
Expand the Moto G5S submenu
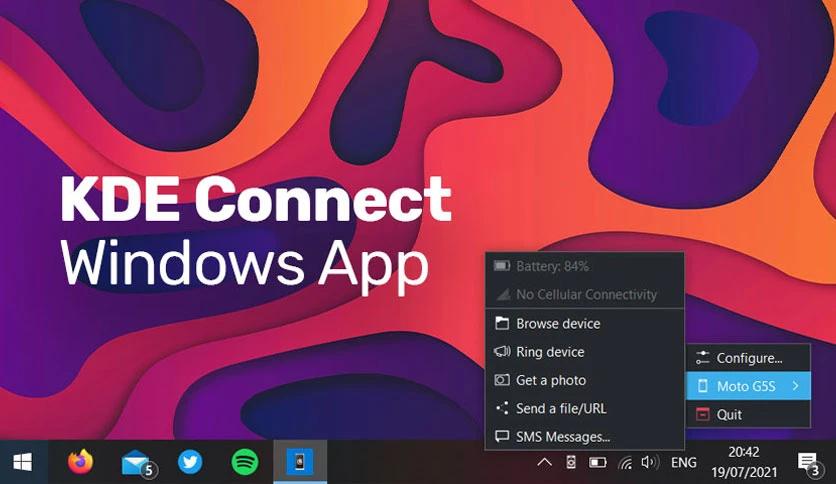coord(749,386)
